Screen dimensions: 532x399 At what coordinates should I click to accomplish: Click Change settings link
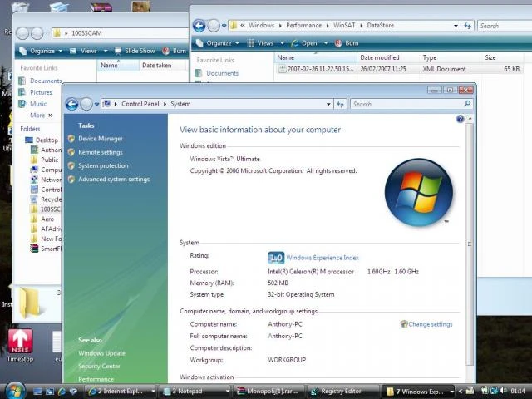pyautogui.click(x=431, y=324)
